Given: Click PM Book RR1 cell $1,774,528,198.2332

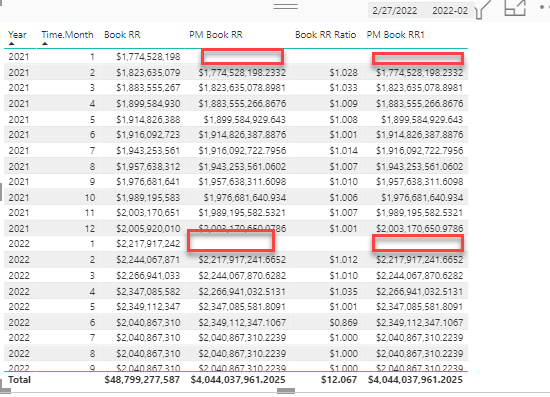Looking at the screenshot, I should click(420, 73).
